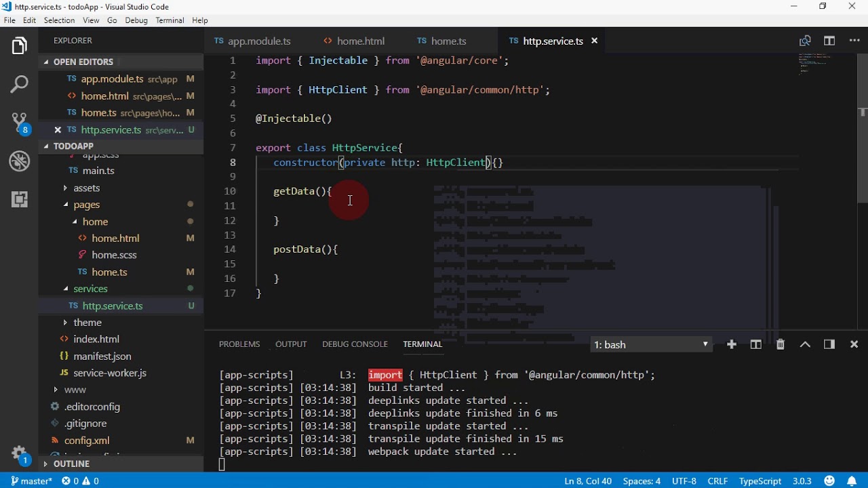Switch to the DEBUG CONSOLE panel tab

coord(355,344)
